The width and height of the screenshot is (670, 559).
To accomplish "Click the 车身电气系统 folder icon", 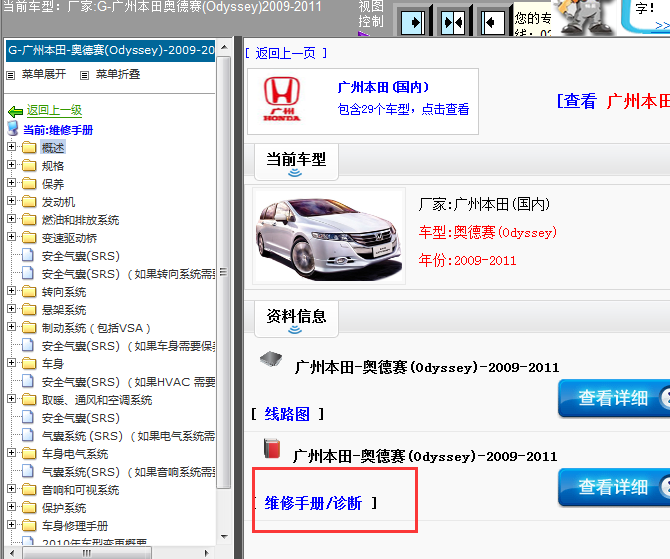I will (x=29, y=453).
